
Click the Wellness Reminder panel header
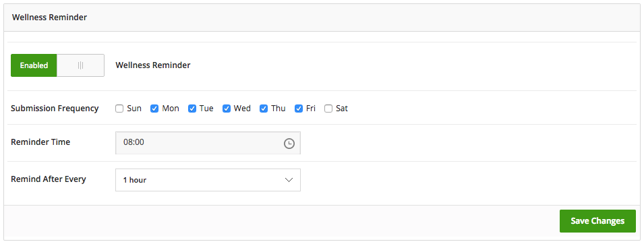(322, 18)
